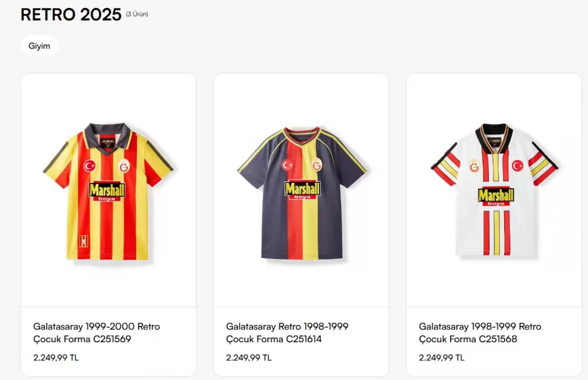Click Turkish flag badge on the striped jersey
The height and width of the screenshot is (380, 588).
pos(89,166)
